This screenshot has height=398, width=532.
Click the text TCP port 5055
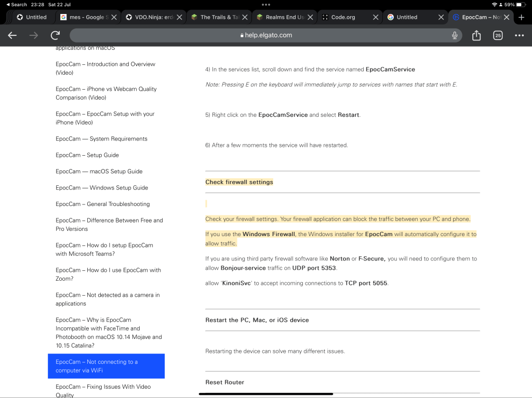pyautogui.click(x=366, y=283)
